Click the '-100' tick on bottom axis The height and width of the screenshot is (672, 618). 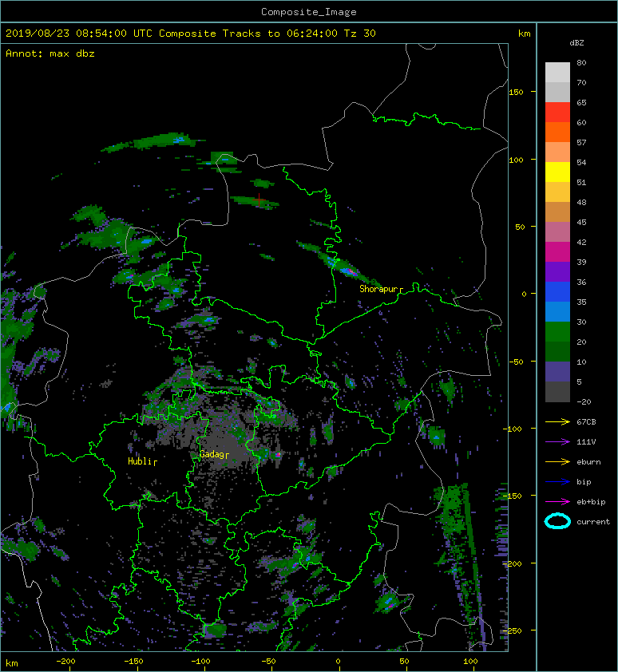tap(200, 662)
